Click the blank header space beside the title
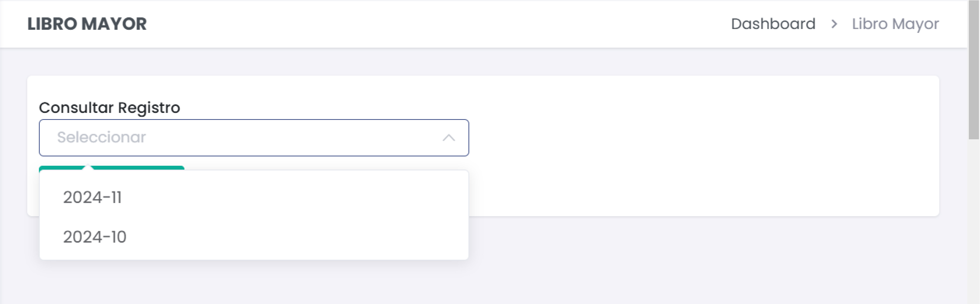The image size is (980, 304). (x=418, y=24)
